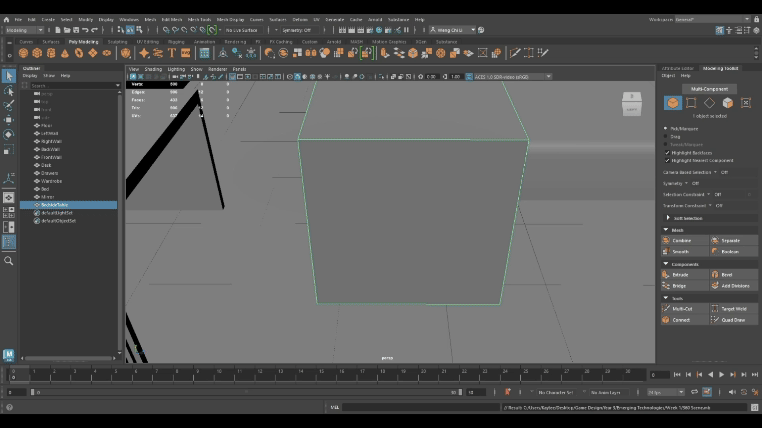Switch to Object selection mode in Modeling Toolkit
Screen dimensions: 762x428
click(x=673, y=103)
